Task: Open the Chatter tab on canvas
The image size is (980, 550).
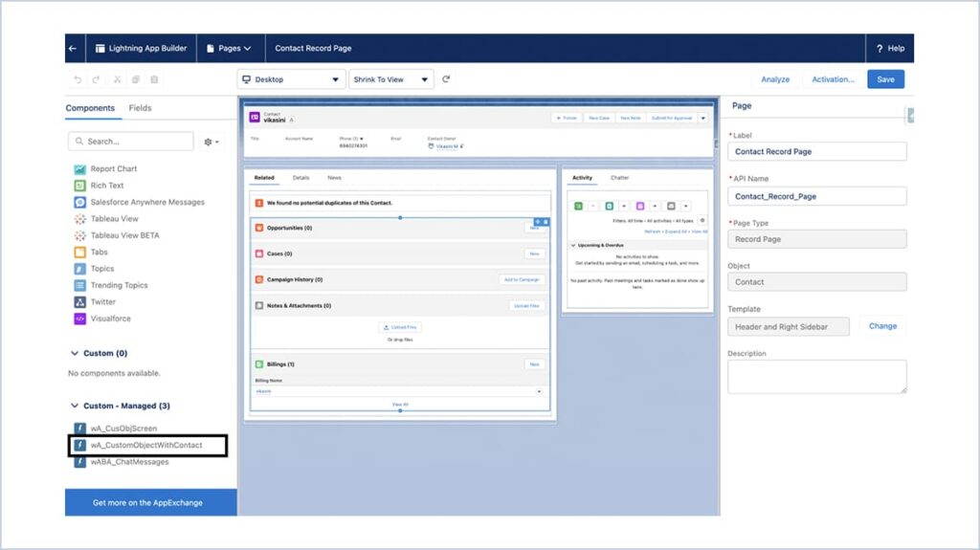Action: tap(619, 178)
